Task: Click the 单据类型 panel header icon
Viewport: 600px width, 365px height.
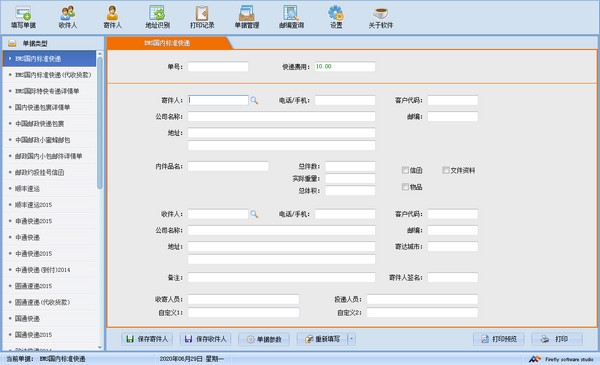Action: pos(12,43)
